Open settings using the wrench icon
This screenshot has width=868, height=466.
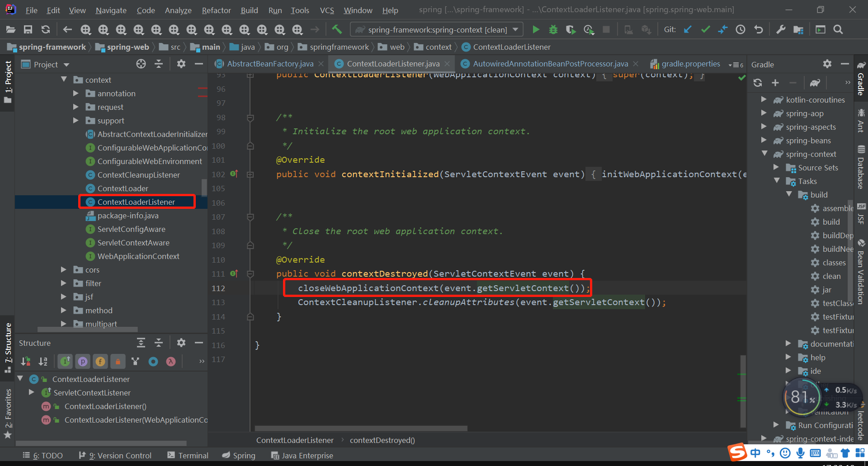pyautogui.click(x=781, y=29)
